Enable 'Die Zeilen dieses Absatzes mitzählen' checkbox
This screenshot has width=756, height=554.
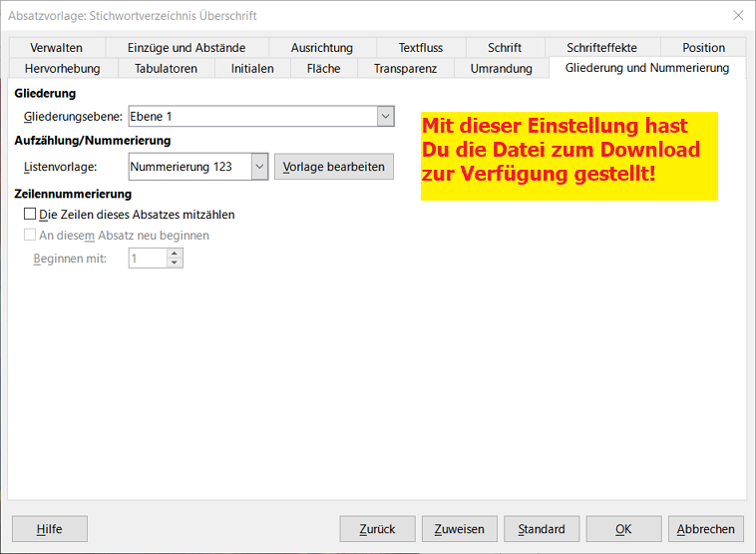29,215
